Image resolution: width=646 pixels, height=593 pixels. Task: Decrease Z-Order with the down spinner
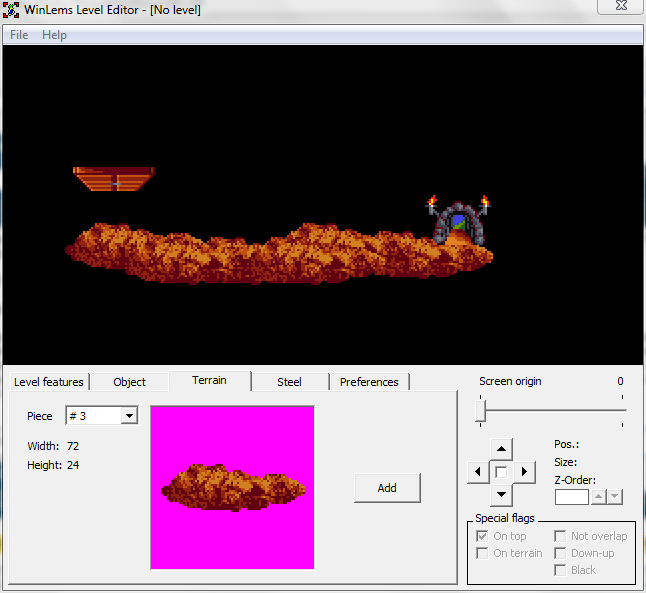(x=614, y=497)
